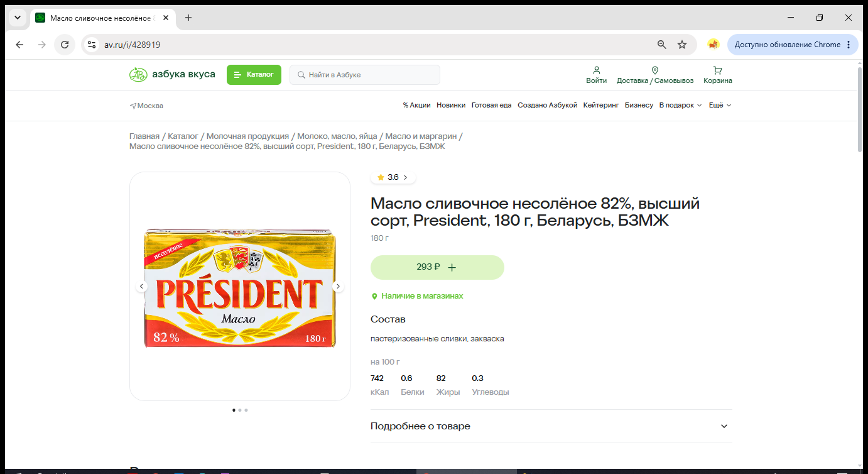Open browser zoom magnifier icon
This screenshot has height=474, width=868.
(661, 45)
